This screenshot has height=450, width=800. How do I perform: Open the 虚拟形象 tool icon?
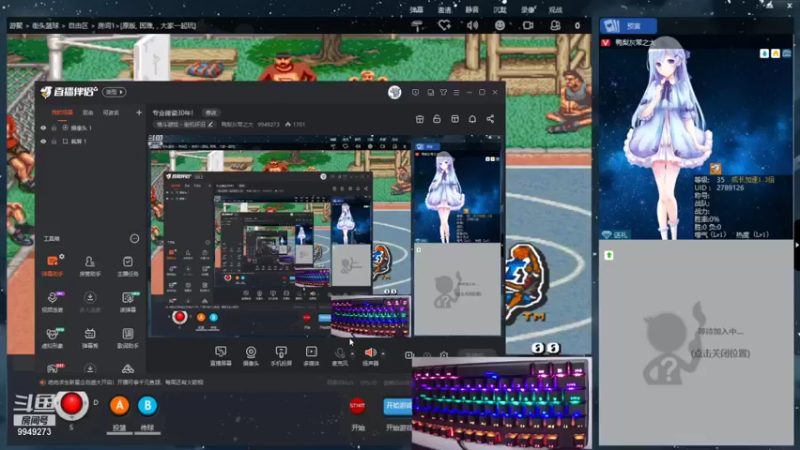[52, 338]
